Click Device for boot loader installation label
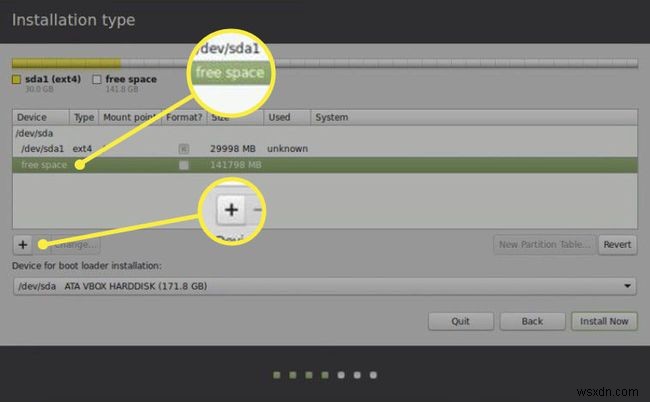650x402 pixels. coord(87,266)
